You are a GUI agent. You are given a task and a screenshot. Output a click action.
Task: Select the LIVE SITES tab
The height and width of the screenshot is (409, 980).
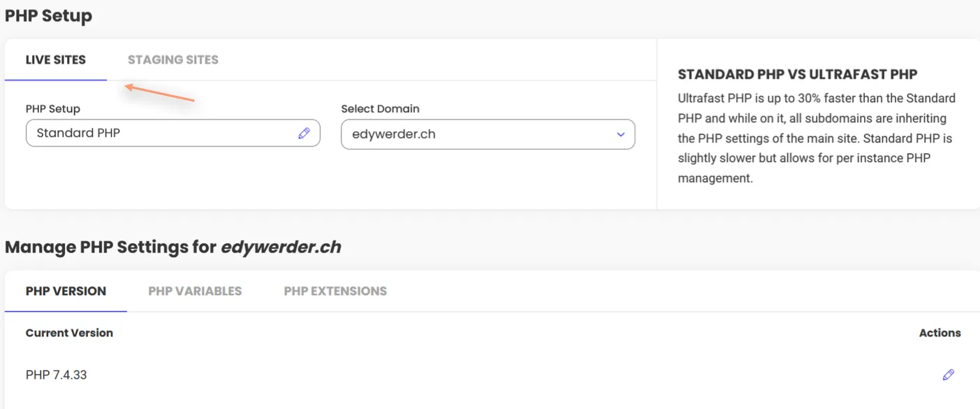55,59
